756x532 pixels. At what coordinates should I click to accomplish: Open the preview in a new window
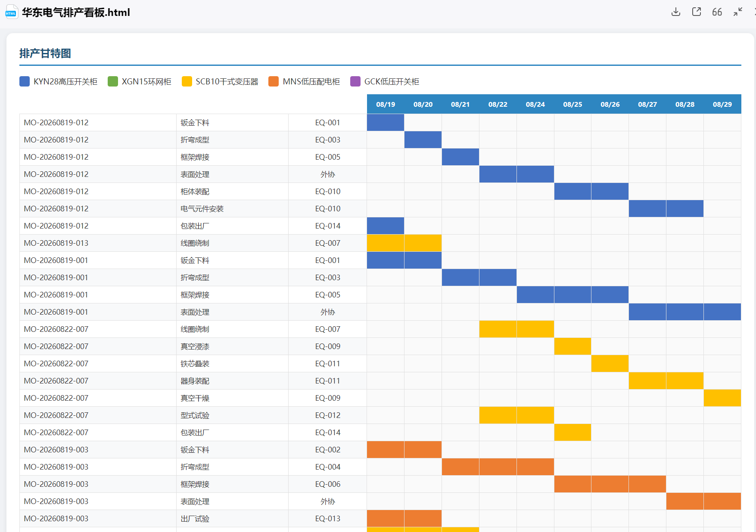(697, 12)
